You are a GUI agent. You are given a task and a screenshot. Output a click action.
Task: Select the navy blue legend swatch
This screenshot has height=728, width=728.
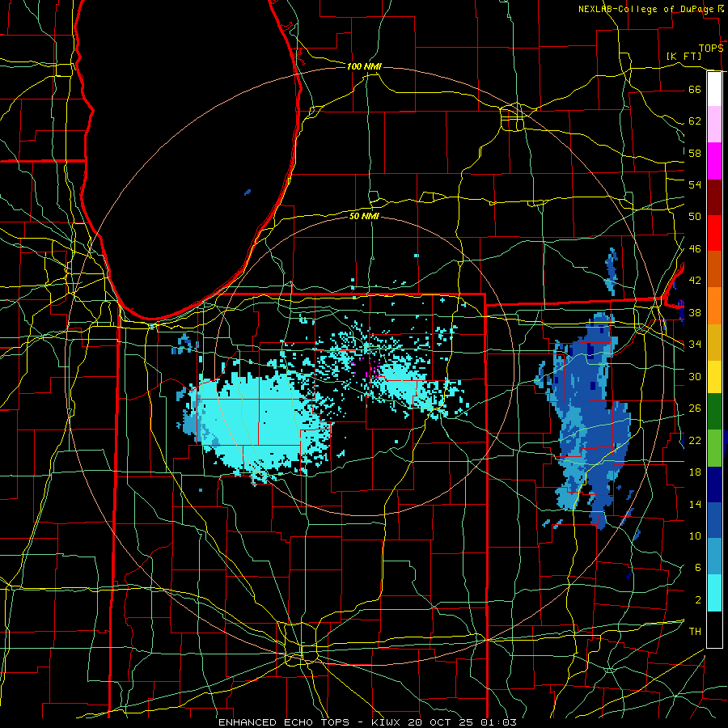pos(714,485)
